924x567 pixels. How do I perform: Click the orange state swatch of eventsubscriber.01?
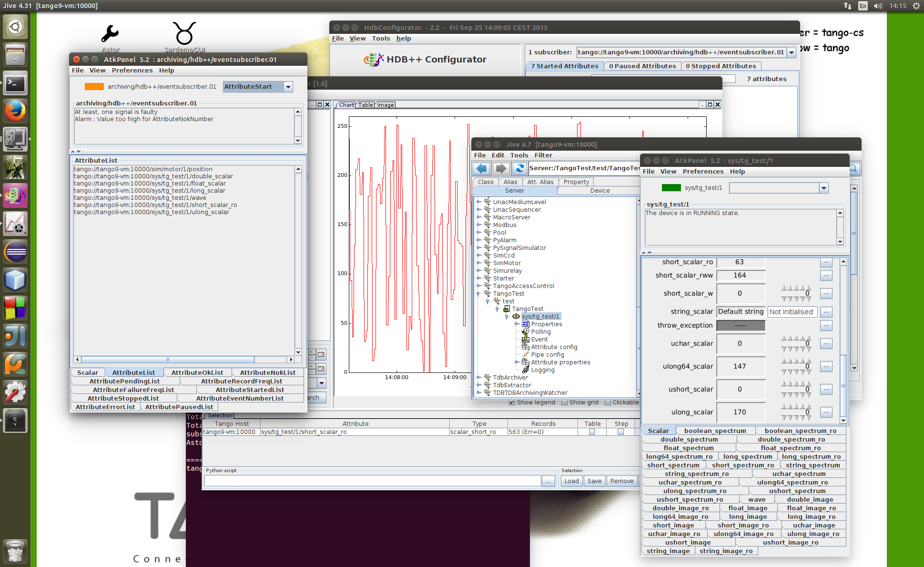point(94,87)
